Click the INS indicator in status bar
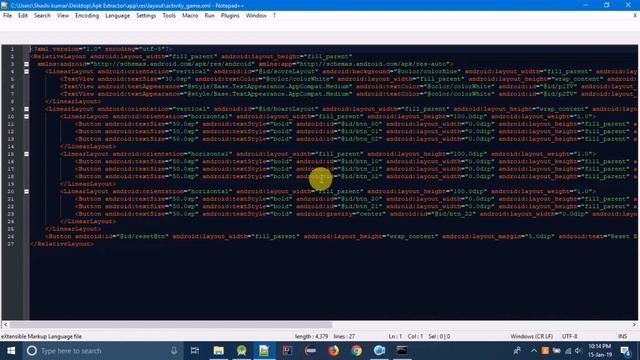 pyautogui.click(x=622, y=336)
